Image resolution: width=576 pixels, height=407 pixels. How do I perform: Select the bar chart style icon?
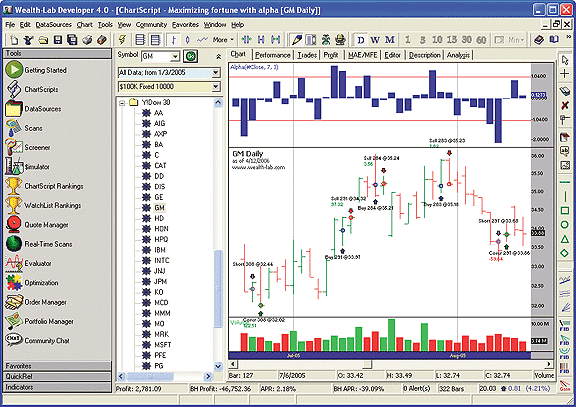coord(174,40)
